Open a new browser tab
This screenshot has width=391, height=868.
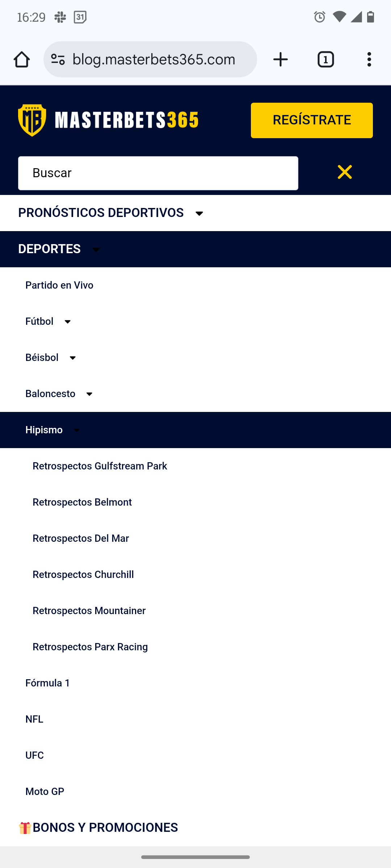[x=281, y=59]
